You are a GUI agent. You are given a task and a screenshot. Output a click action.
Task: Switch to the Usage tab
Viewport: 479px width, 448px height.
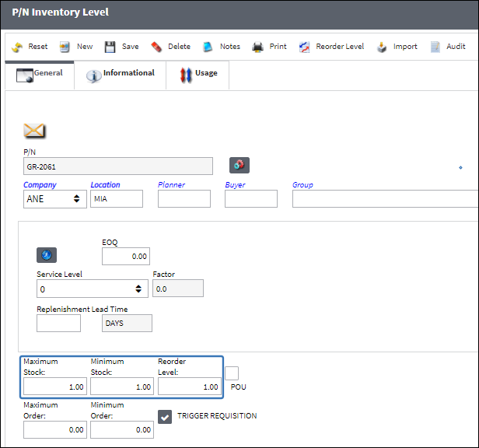(198, 75)
